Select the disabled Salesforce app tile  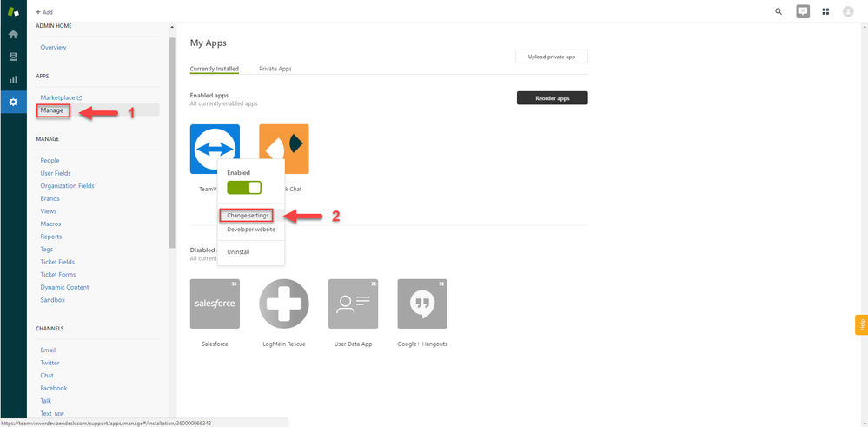click(x=215, y=304)
